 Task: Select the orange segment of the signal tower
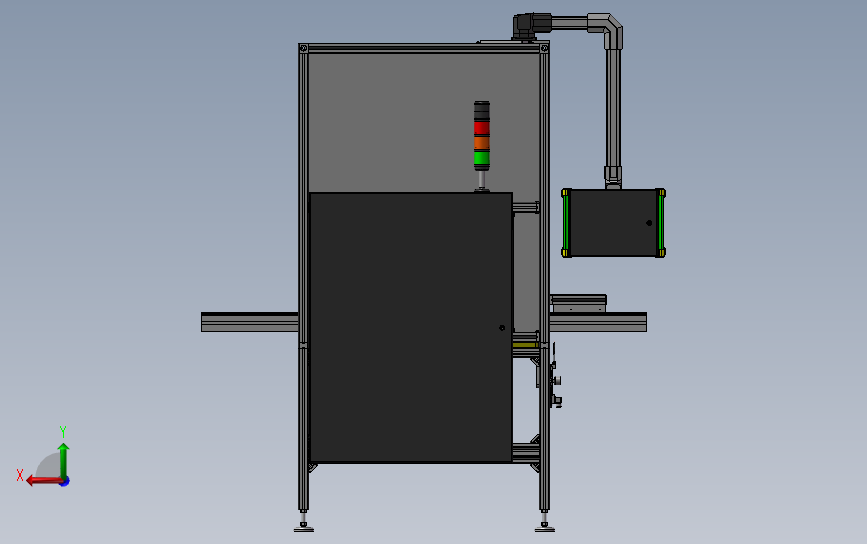point(482,143)
